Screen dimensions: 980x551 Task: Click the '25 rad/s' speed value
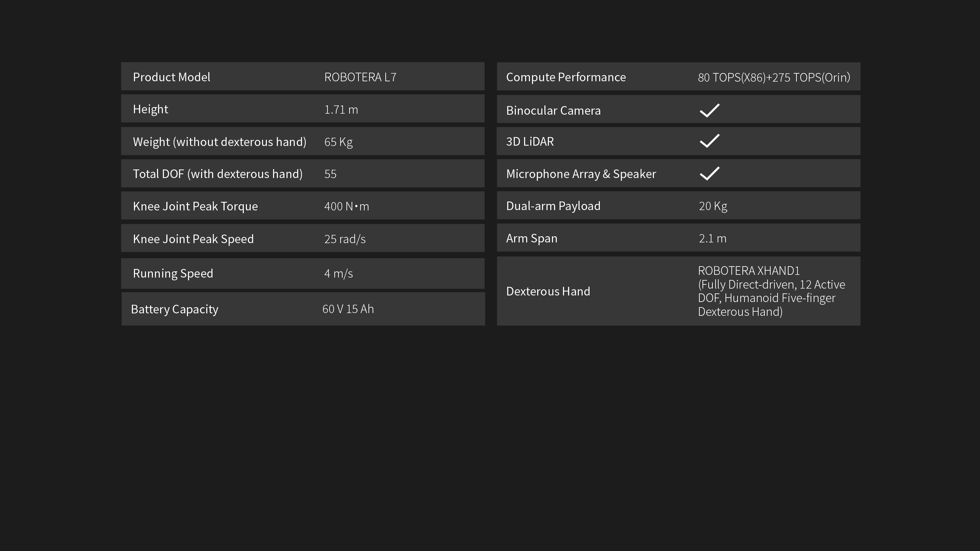345,239
